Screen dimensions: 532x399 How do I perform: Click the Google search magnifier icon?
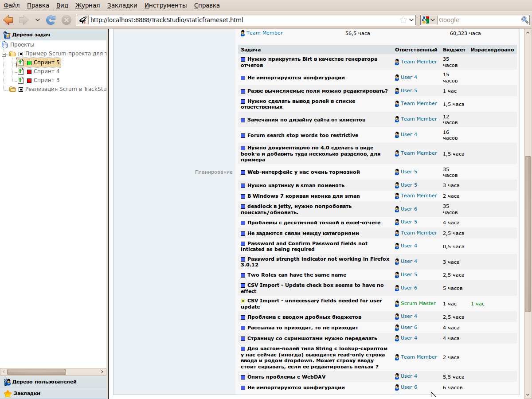coord(524,20)
